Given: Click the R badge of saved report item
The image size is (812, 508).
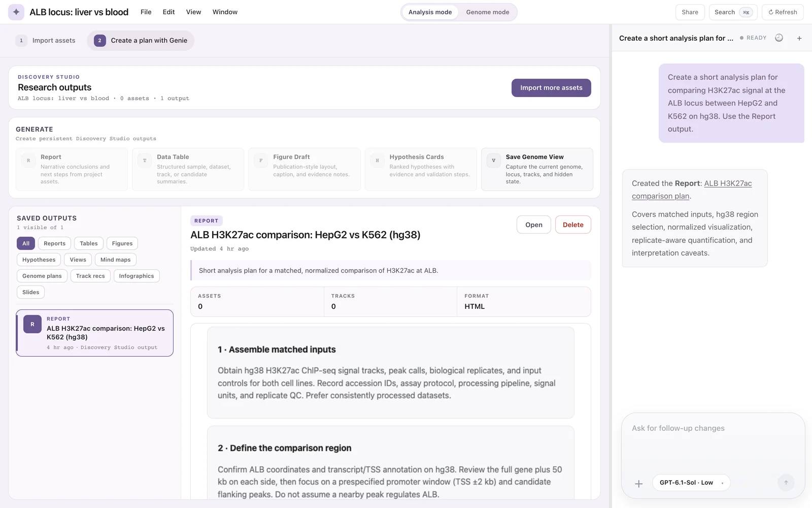Looking at the screenshot, I should click(x=32, y=324).
